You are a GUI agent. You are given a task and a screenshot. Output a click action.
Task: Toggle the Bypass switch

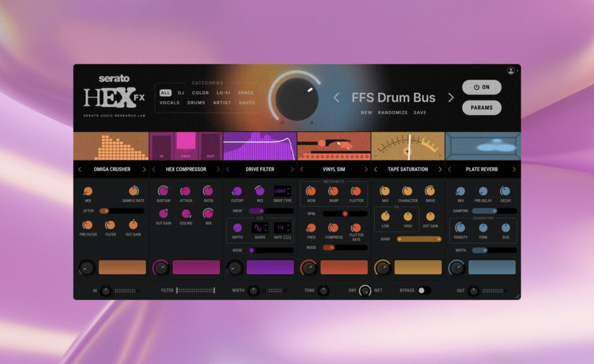(x=423, y=291)
